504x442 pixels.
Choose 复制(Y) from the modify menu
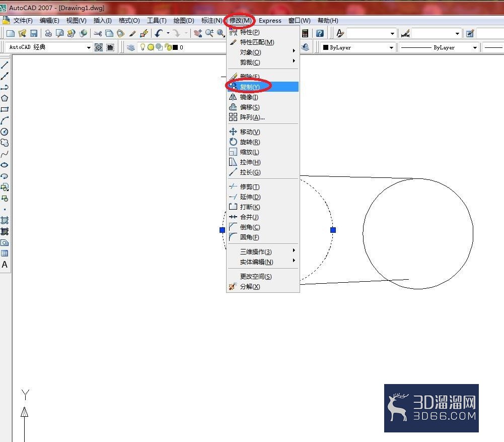[x=263, y=87]
